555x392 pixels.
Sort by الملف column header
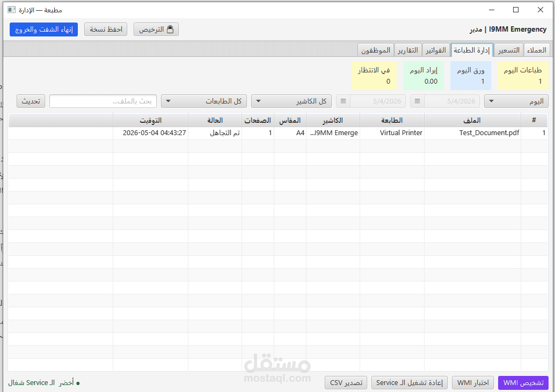(472, 121)
